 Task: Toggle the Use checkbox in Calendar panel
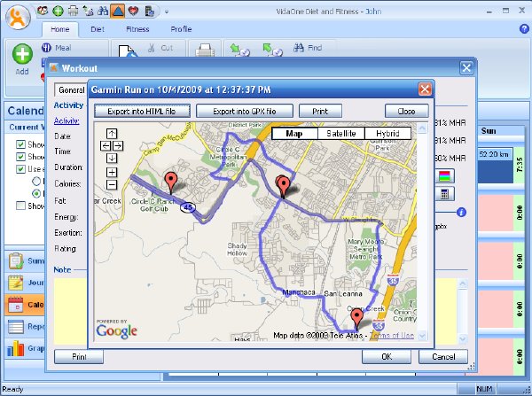(x=20, y=169)
